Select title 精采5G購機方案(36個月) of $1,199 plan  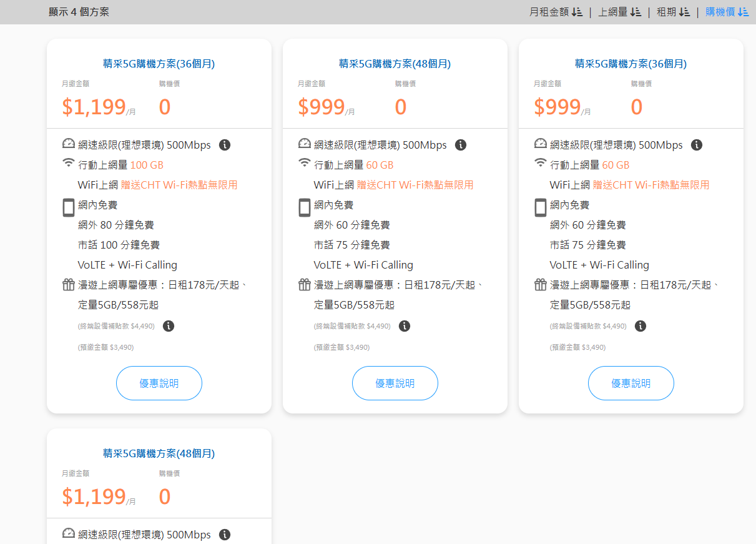coord(159,64)
